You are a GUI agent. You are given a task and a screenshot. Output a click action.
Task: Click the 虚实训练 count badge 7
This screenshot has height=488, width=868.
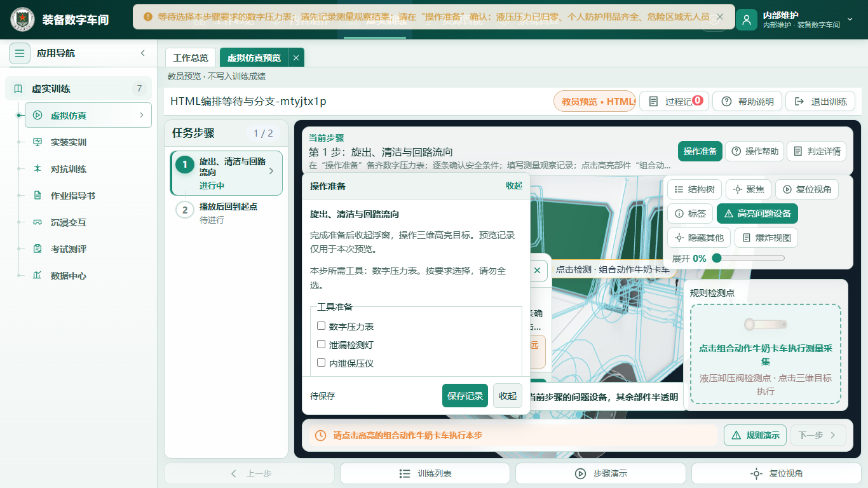click(x=139, y=88)
